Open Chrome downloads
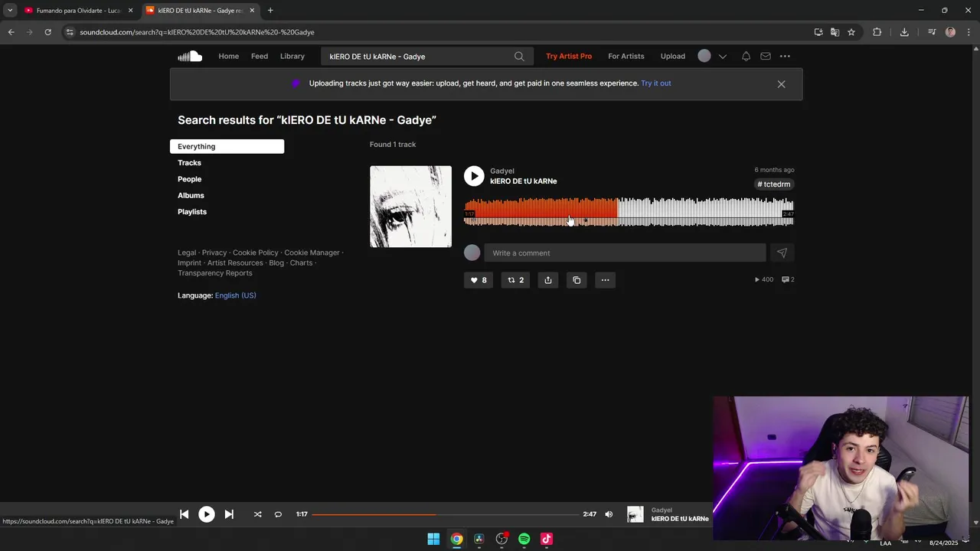Image resolution: width=980 pixels, height=551 pixels. (904, 32)
